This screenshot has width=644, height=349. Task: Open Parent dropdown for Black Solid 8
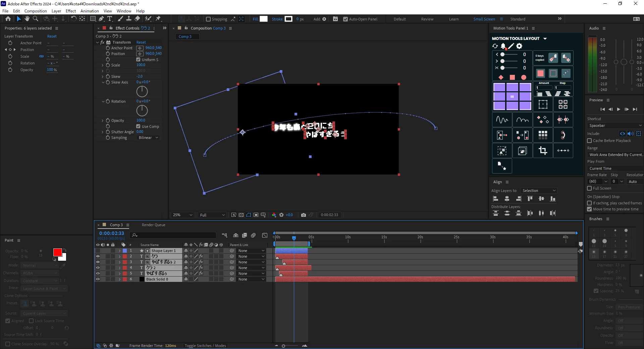pos(252,279)
